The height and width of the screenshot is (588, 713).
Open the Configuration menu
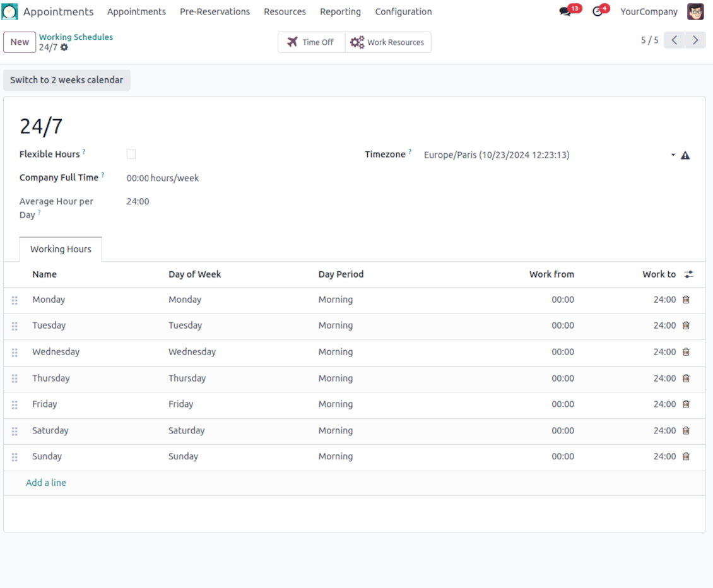pyautogui.click(x=403, y=11)
